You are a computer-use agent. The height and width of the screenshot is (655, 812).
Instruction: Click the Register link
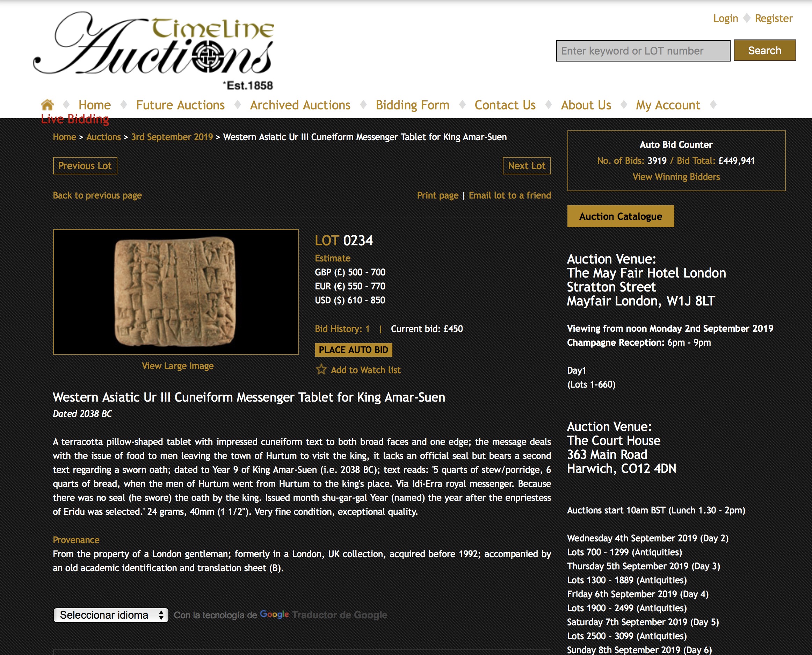pos(774,19)
